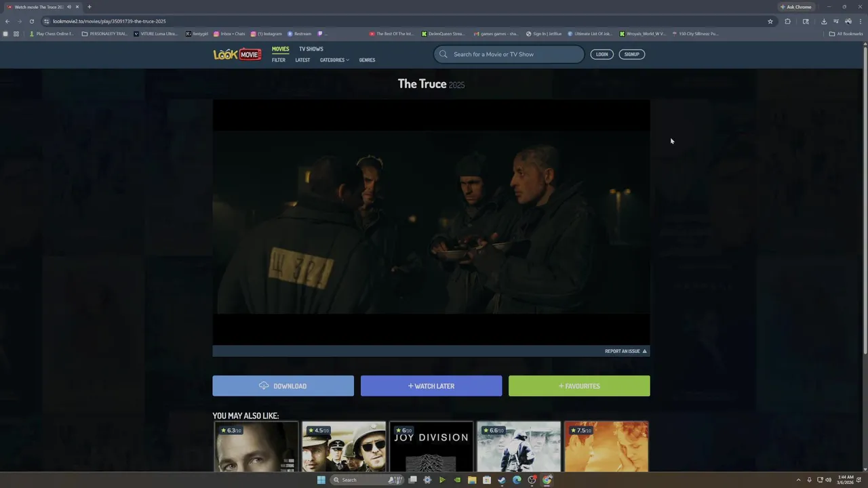Open the bookmarks bar apps grid icon
This screenshot has height=488, width=868.
(16, 34)
